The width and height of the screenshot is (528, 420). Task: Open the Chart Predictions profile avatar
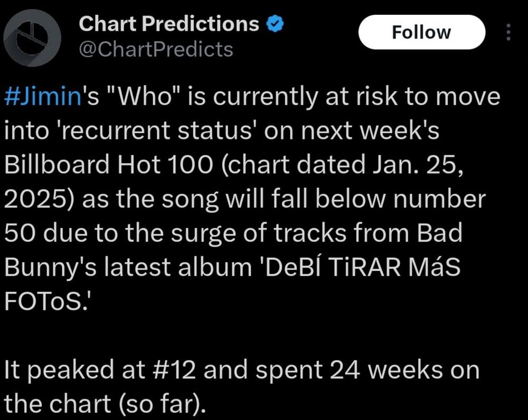(32, 38)
